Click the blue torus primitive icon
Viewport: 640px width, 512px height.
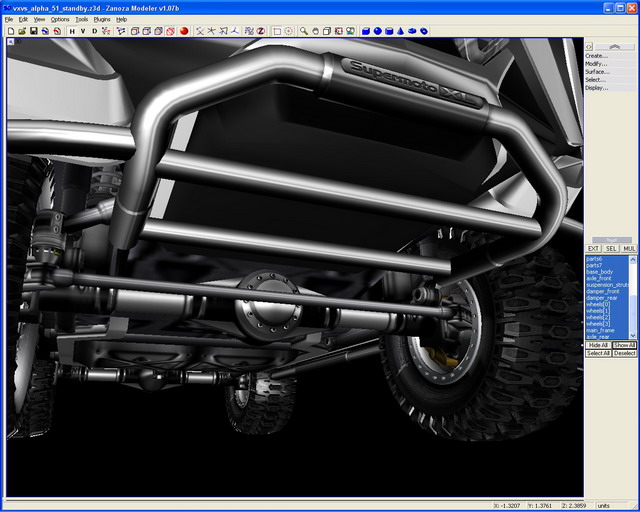pos(413,31)
